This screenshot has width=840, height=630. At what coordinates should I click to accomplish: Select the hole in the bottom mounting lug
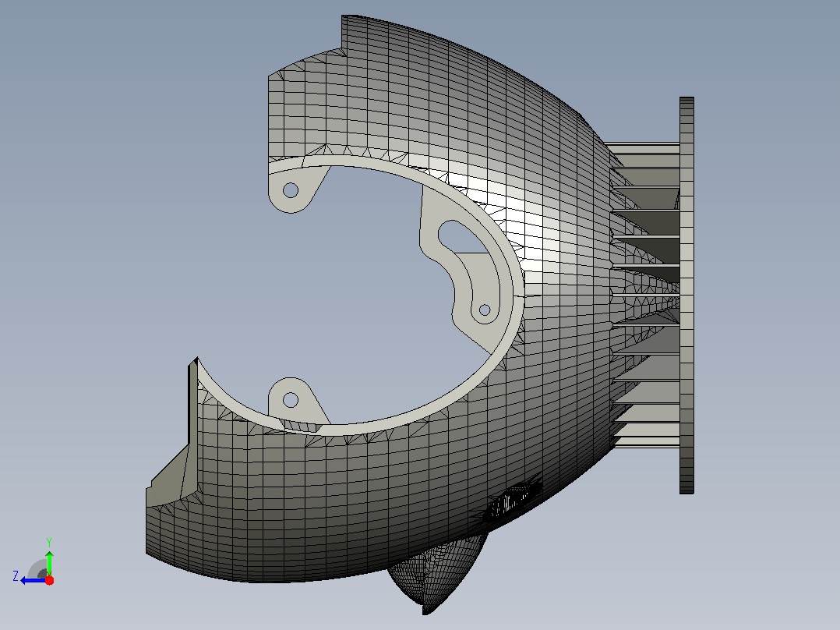291,399
